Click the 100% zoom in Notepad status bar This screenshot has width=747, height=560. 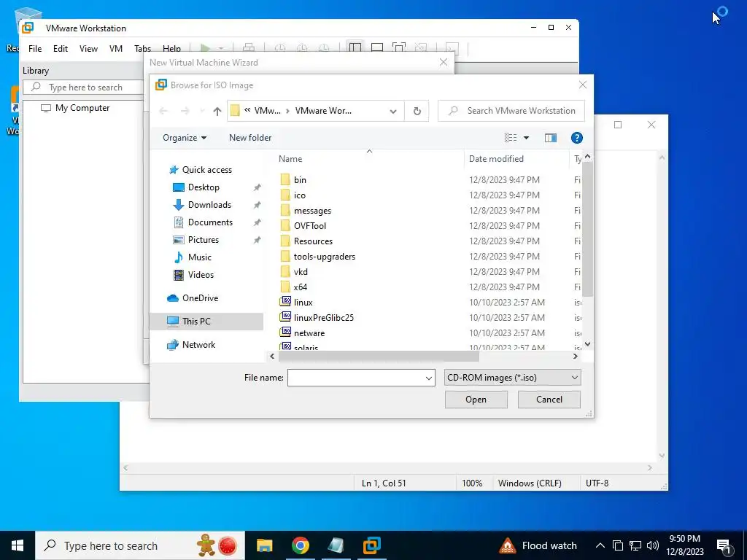click(x=472, y=483)
